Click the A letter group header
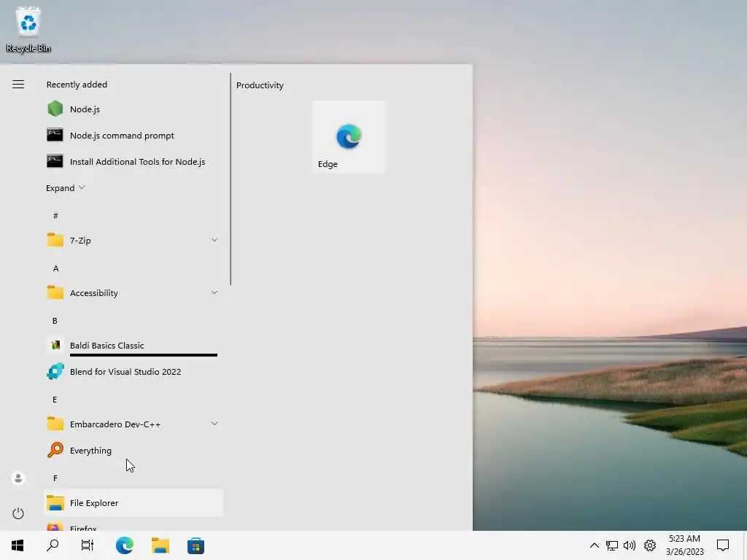This screenshot has width=747, height=560. 55,268
